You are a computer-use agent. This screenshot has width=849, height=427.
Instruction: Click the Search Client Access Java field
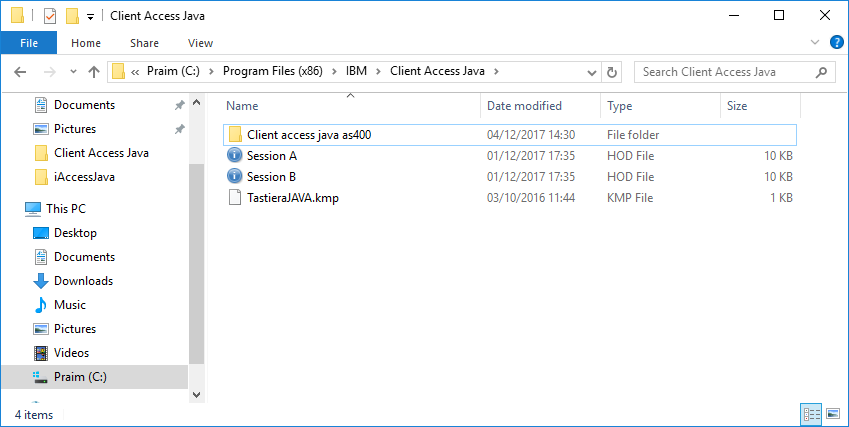tap(726, 72)
